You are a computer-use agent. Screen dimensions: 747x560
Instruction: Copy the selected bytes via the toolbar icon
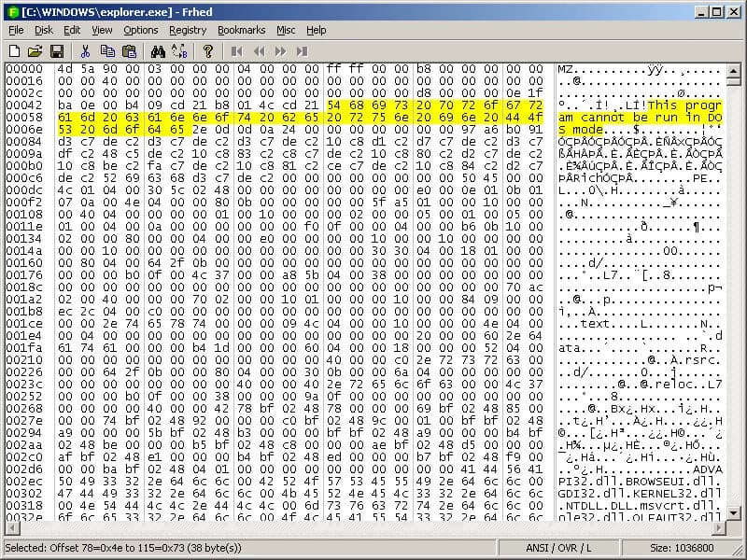point(106,50)
